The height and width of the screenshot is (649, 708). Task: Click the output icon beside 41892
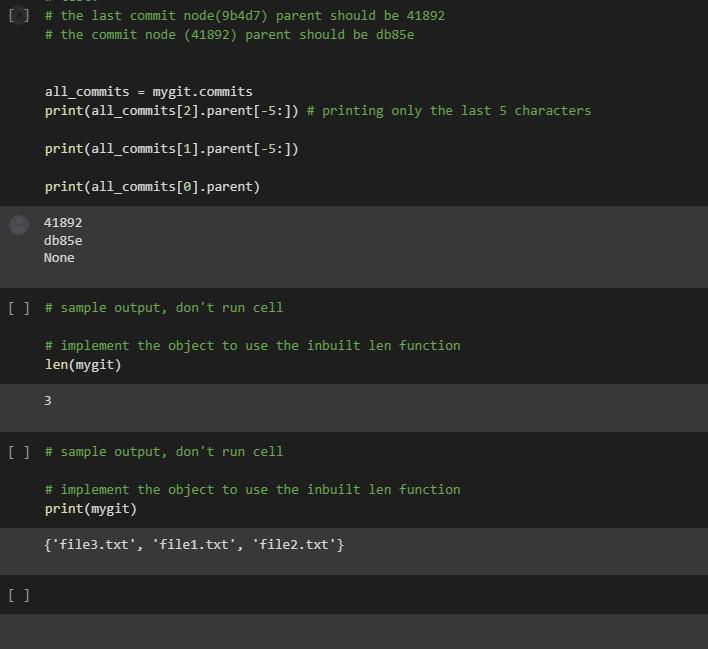tap(19, 225)
